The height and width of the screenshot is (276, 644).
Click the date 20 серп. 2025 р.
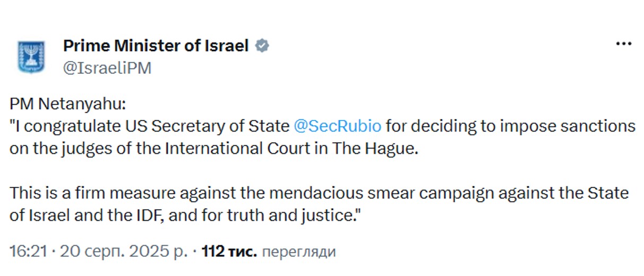coord(124,251)
